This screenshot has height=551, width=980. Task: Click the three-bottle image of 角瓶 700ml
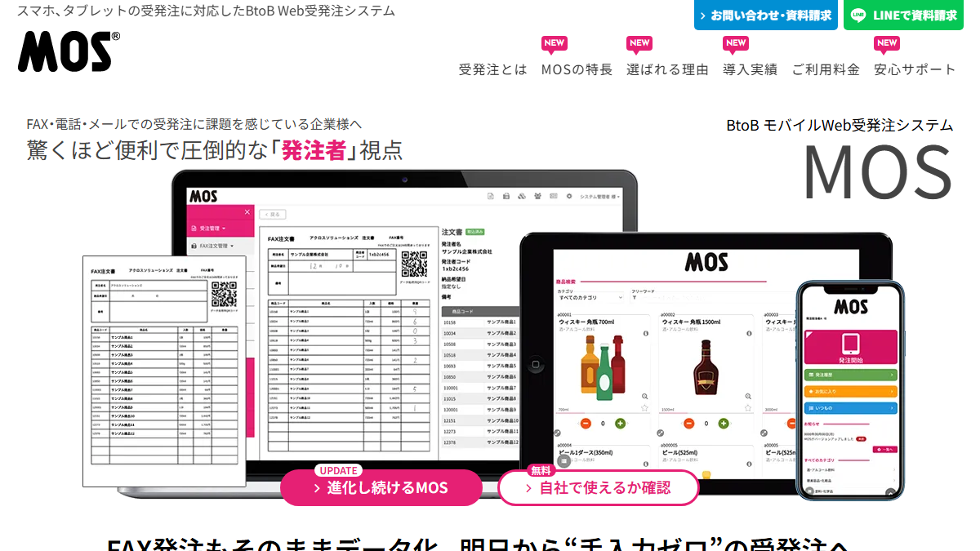pyautogui.click(x=603, y=367)
